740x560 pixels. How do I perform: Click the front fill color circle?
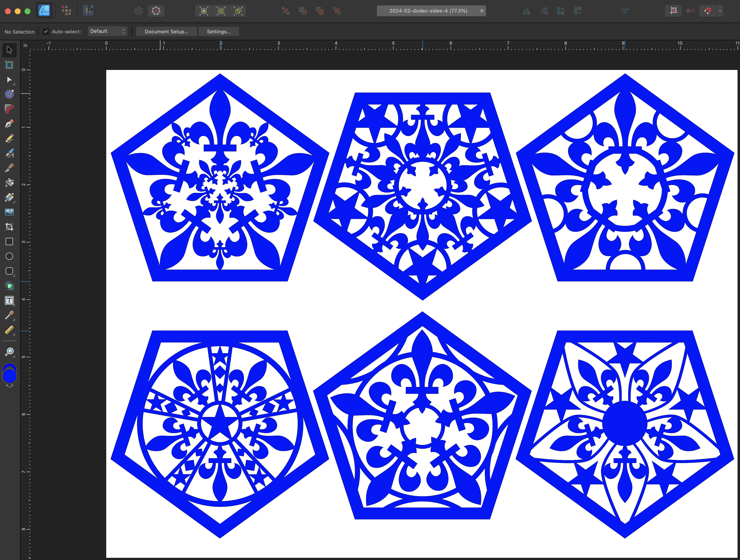(x=9, y=377)
